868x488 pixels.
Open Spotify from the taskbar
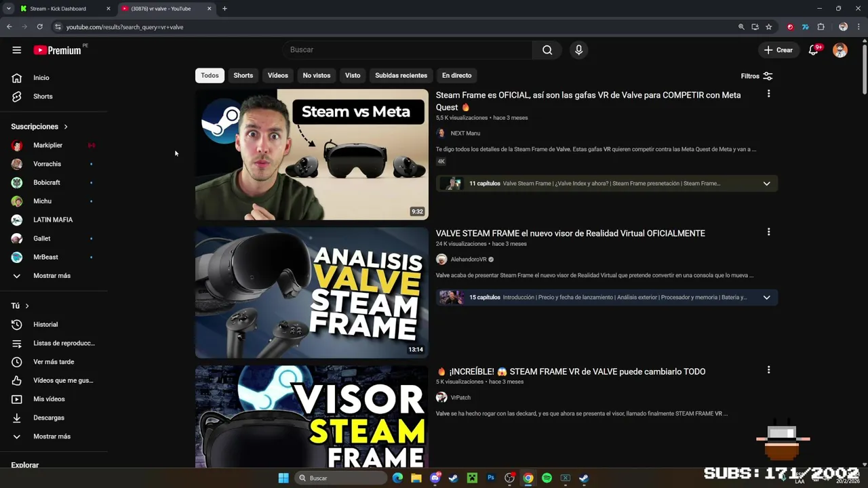tap(547, 478)
